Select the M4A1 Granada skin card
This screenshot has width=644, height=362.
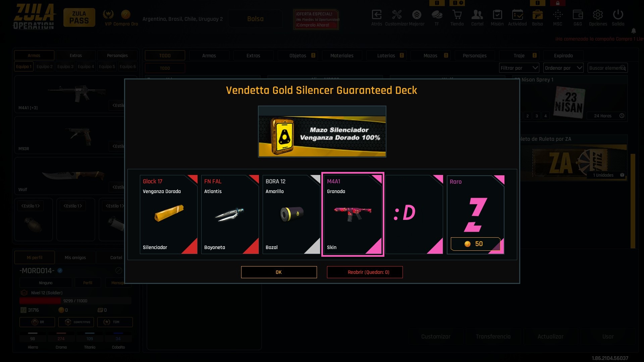point(353,214)
